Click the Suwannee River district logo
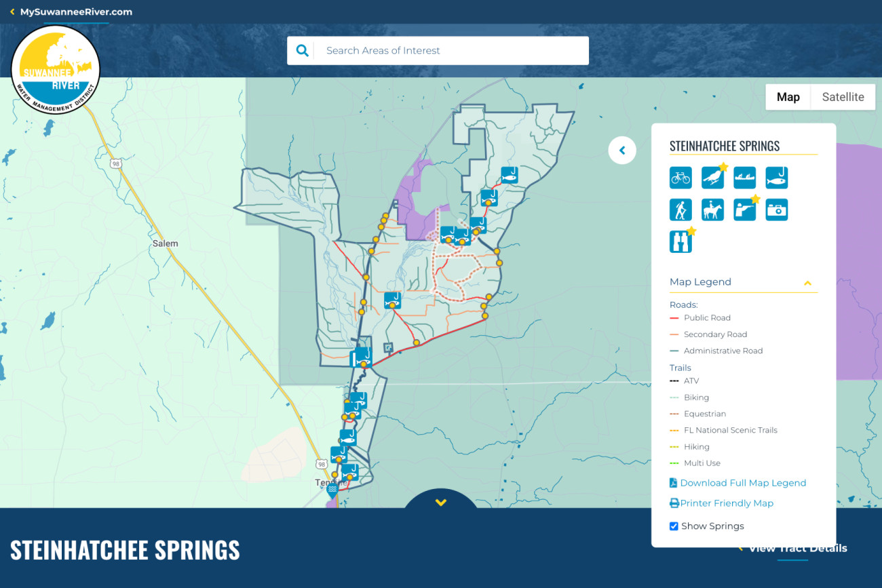Image resolution: width=882 pixels, height=588 pixels. (56, 70)
